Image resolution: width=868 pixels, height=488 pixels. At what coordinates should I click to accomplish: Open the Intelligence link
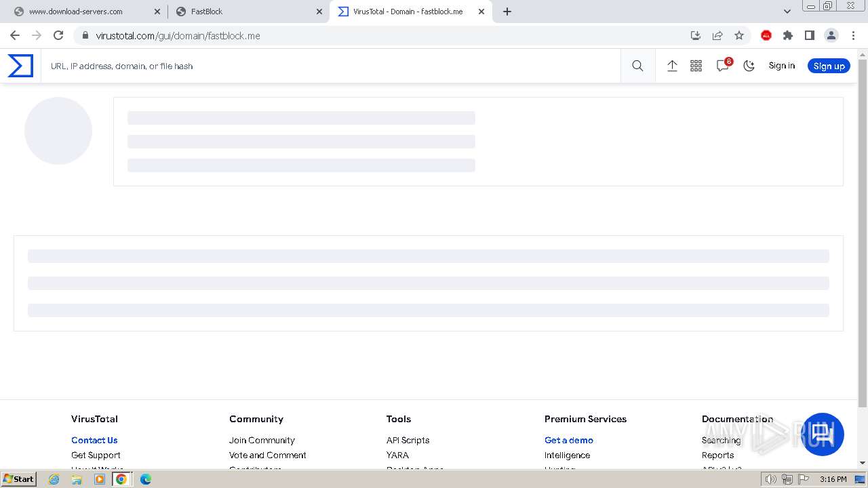point(567,455)
